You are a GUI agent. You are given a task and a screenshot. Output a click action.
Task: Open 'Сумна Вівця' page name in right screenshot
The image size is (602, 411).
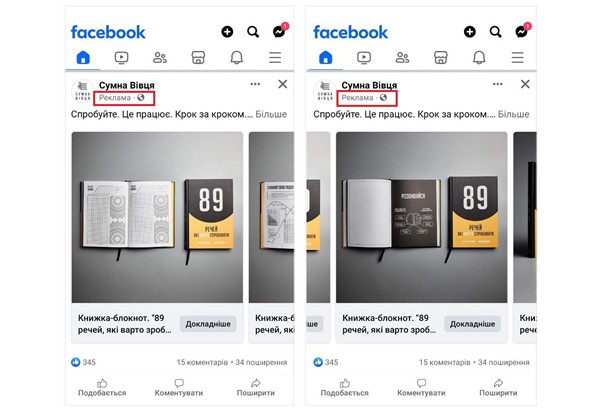pos(369,85)
